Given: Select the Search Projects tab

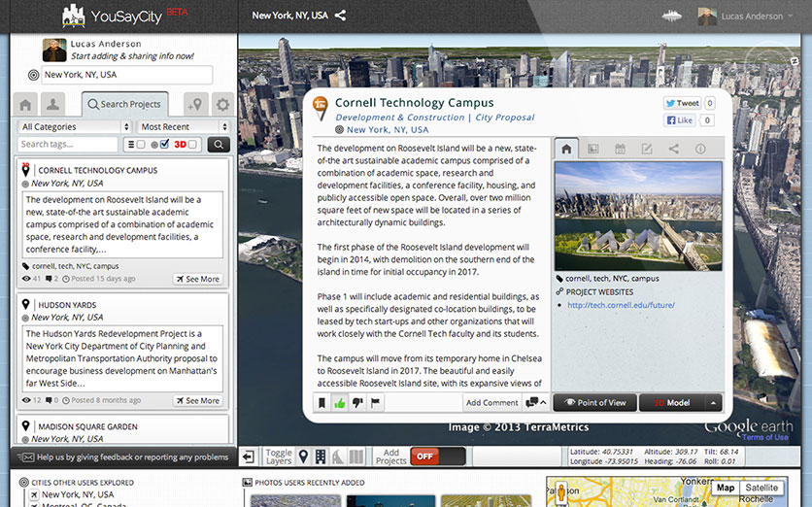Looking at the screenshot, I should (124, 104).
